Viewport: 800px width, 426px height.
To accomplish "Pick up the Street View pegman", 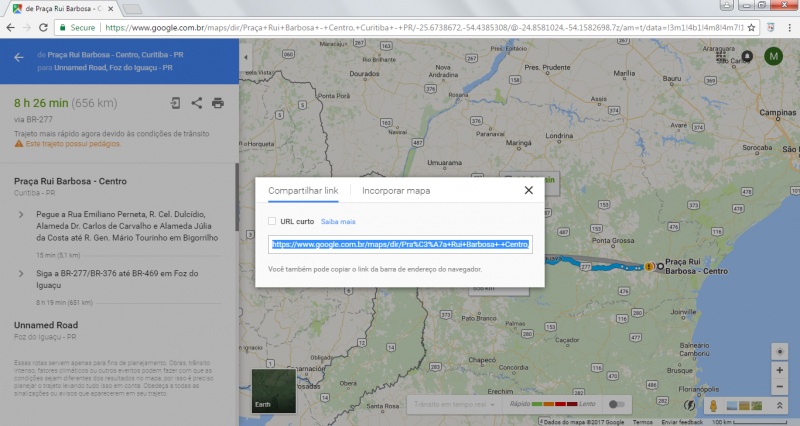I will 713,406.
